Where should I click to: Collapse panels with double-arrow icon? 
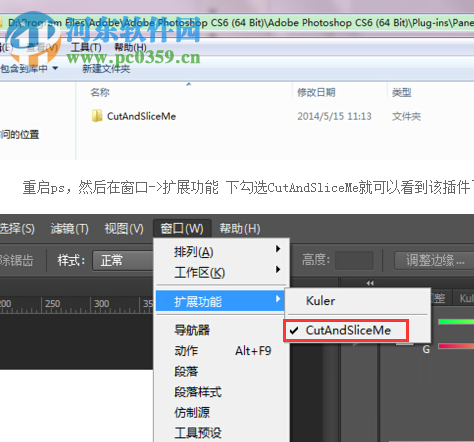point(370,283)
